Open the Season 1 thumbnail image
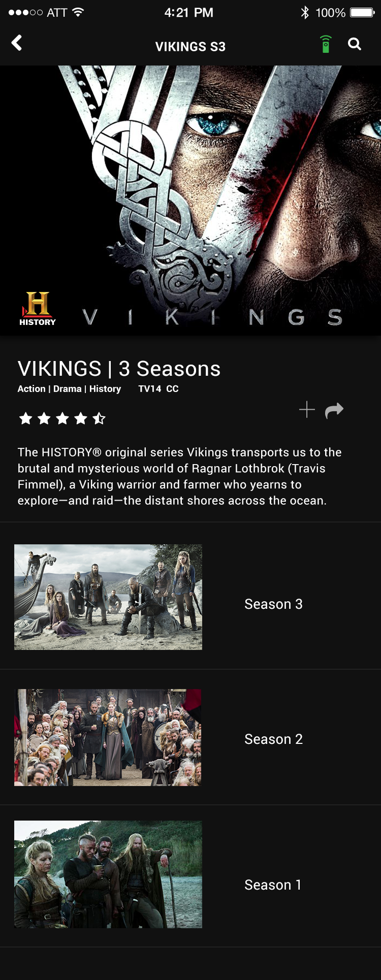The image size is (381, 980). tap(108, 874)
